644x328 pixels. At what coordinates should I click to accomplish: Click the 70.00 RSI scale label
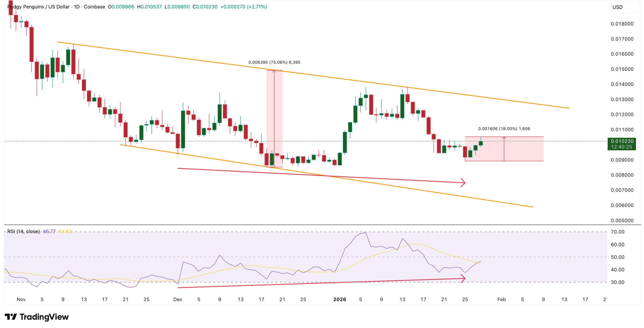point(618,232)
